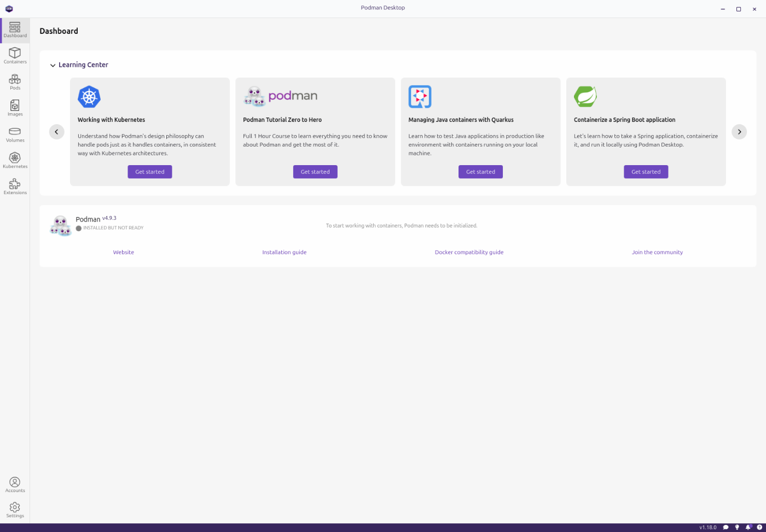Viewport: 766px width, 532px height.
Task: Open the Pods section
Action: 15,82
